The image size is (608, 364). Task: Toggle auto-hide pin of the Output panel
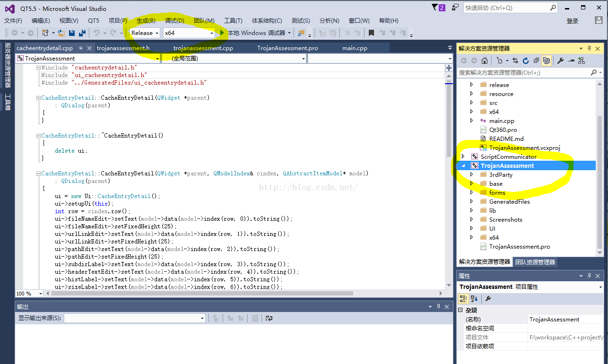click(438, 306)
